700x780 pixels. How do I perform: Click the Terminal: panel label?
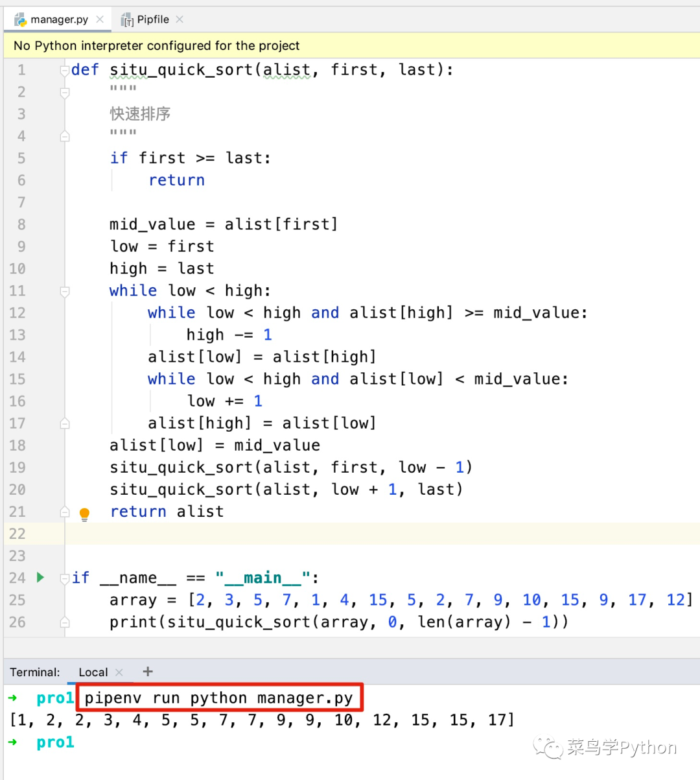[x=35, y=672]
